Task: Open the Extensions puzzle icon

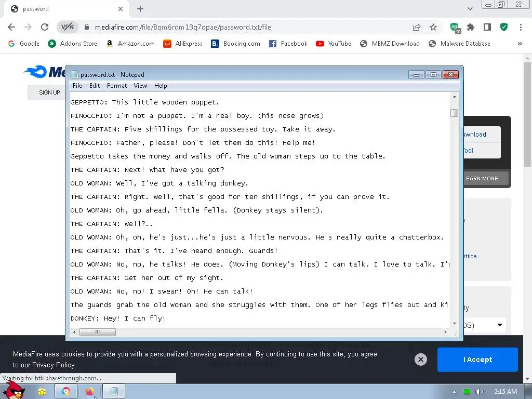Action: pyautogui.click(x=471, y=27)
